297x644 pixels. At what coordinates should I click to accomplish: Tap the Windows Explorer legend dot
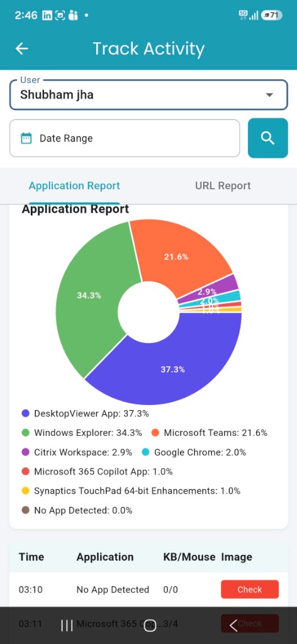point(25,433)
